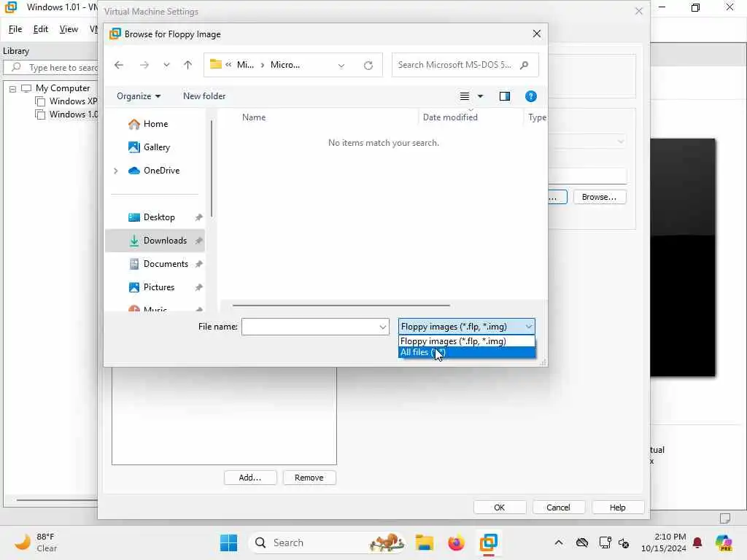Expand the OneDrive tree node

[116, 171]
